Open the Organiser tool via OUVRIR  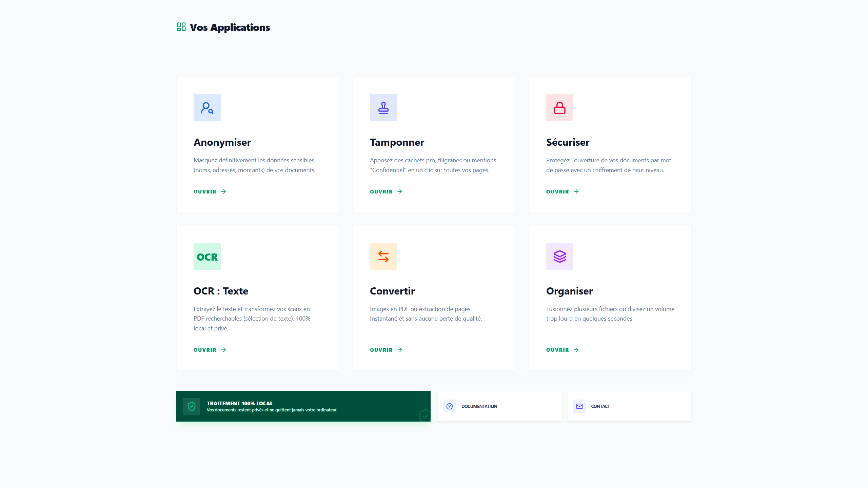(557, 350)
